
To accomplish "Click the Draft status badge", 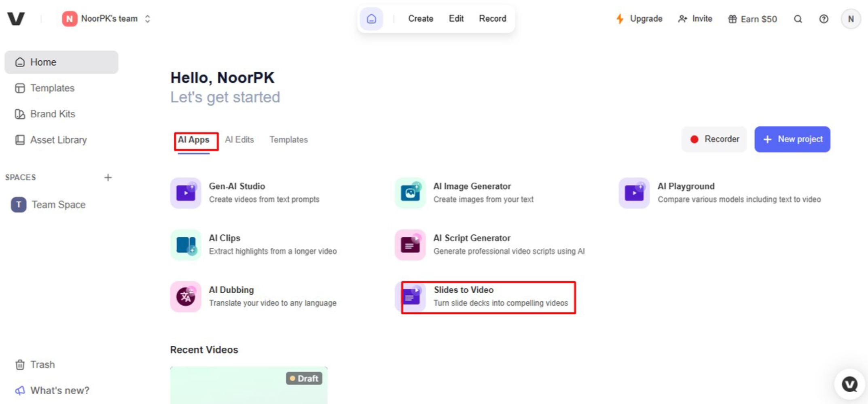I will 304,378.
